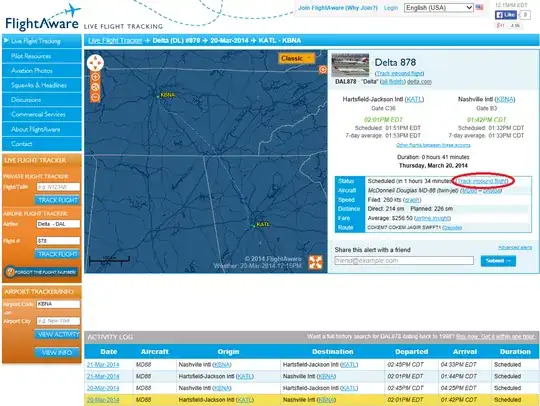
Task: Click TRACK FLIGHT under Private Flight Tracker
Action: [58, 200]
